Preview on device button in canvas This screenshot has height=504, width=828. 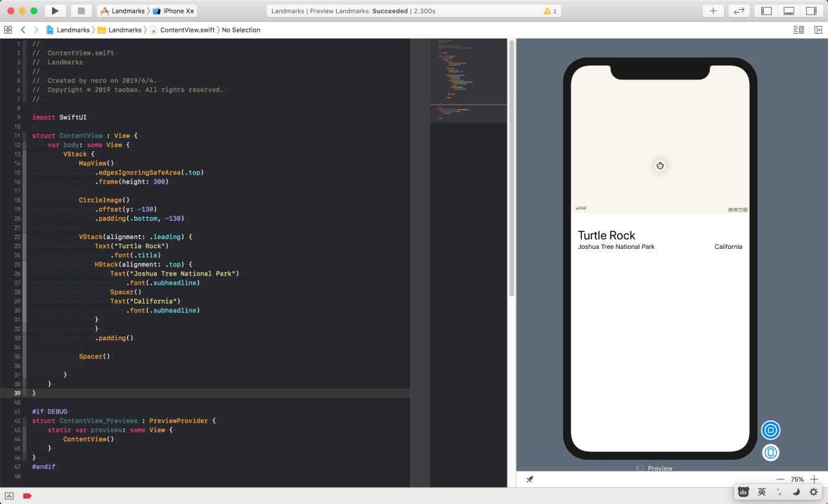point(770,453)
